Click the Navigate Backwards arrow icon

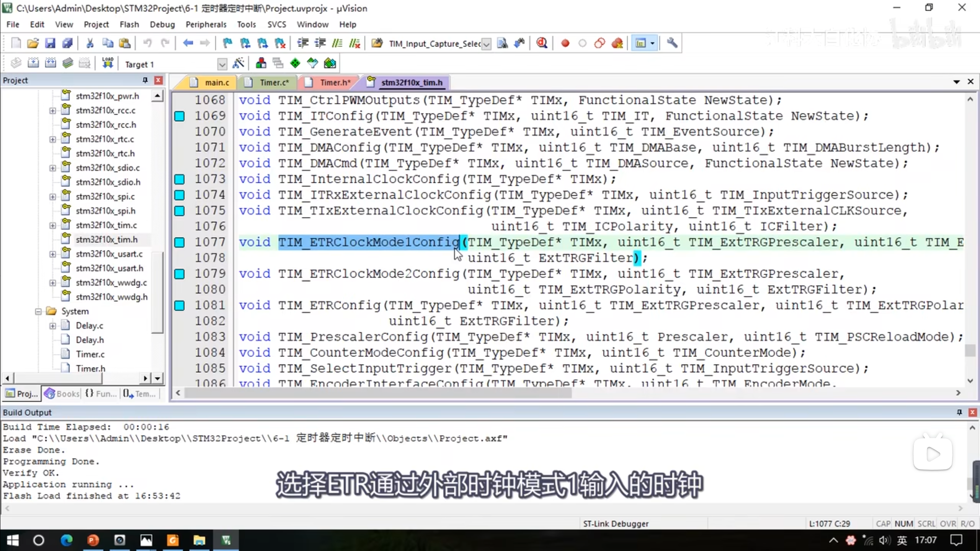coord(188,43)
